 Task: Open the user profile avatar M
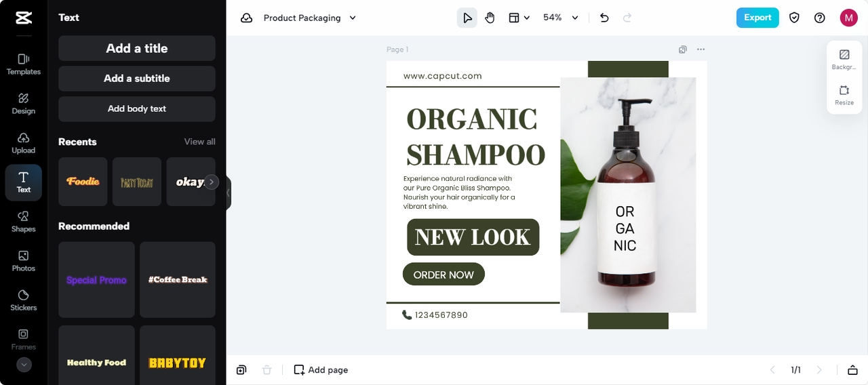(849, 18)
